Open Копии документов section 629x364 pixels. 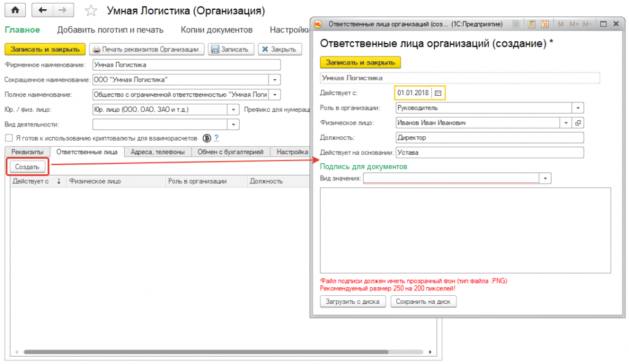[x=217, y=29]
